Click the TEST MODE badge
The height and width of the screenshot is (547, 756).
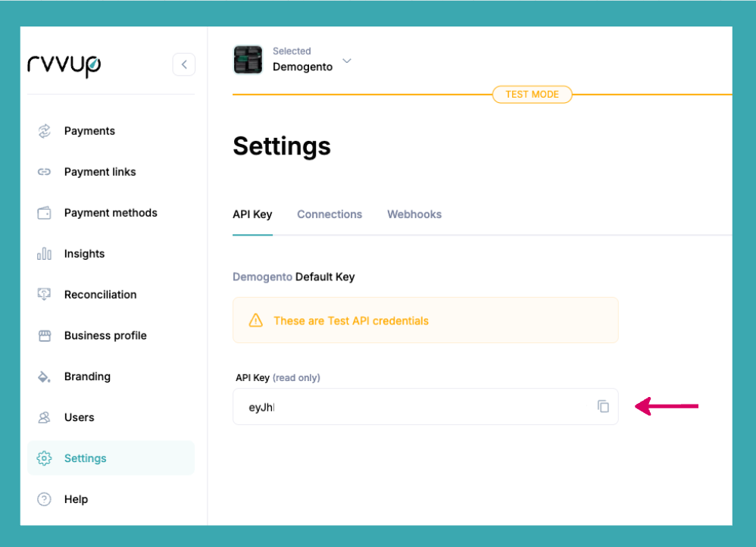[x=532, y=95]
